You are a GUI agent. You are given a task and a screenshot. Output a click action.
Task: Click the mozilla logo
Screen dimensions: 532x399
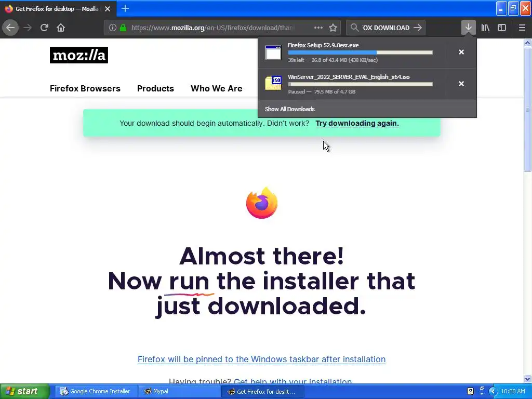79,55
